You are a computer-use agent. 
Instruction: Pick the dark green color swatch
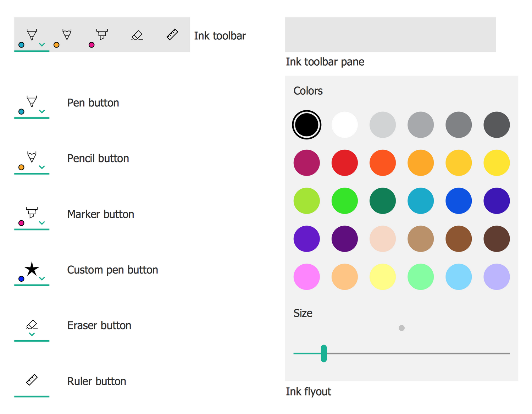383,201
